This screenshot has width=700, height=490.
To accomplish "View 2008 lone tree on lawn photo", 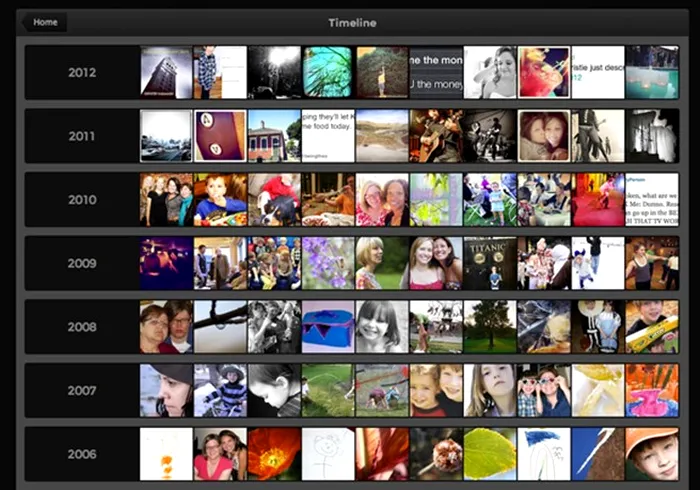I will 490,327.
